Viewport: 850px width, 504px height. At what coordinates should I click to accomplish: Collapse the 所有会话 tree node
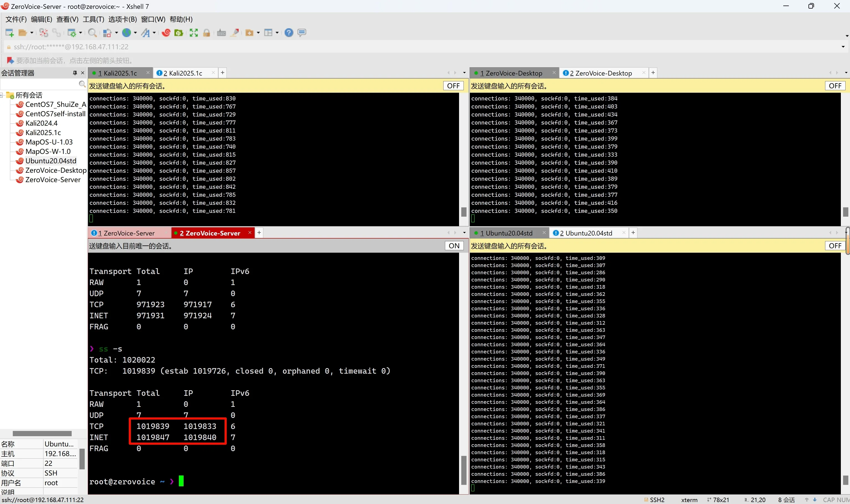pos(2,95)
